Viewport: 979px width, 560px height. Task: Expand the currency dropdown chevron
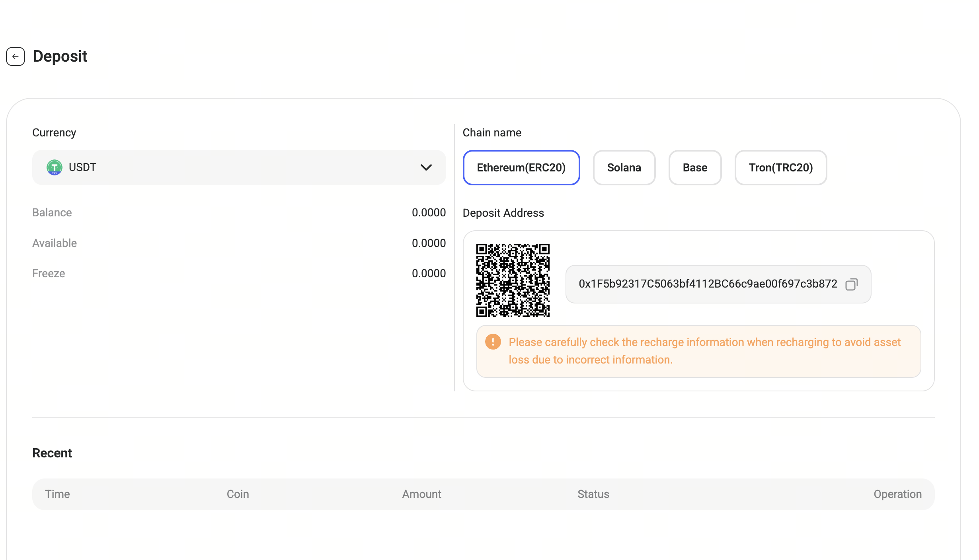(x=426, y=167)
